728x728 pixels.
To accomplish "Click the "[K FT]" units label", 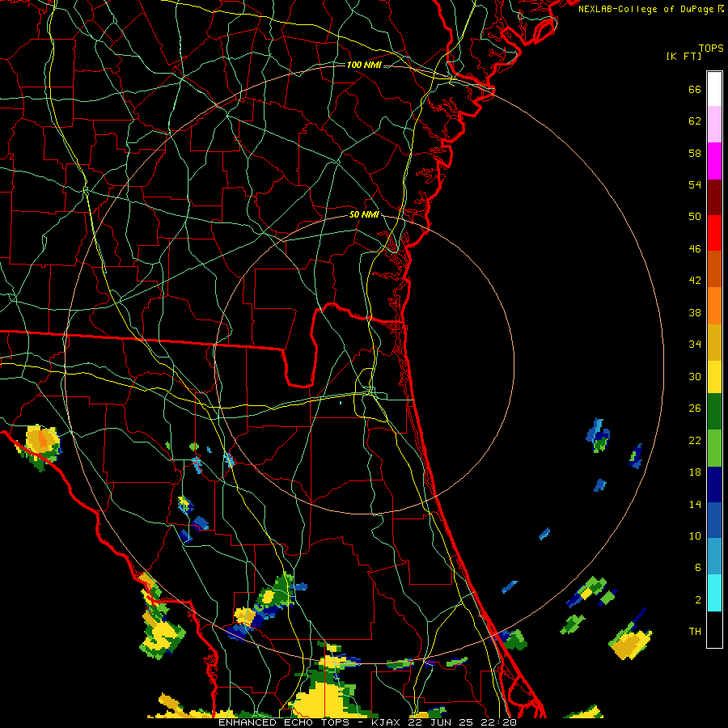I will (x=684, y=56).
